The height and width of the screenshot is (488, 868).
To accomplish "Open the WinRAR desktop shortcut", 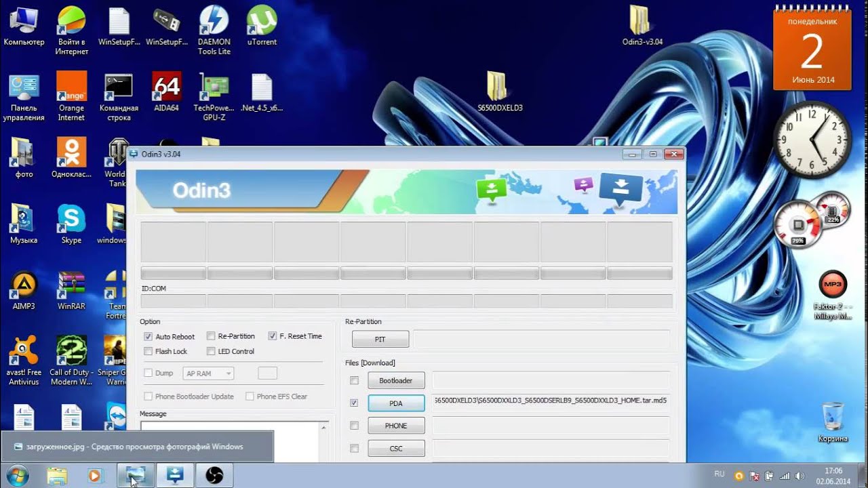I will tap(71, 290).
